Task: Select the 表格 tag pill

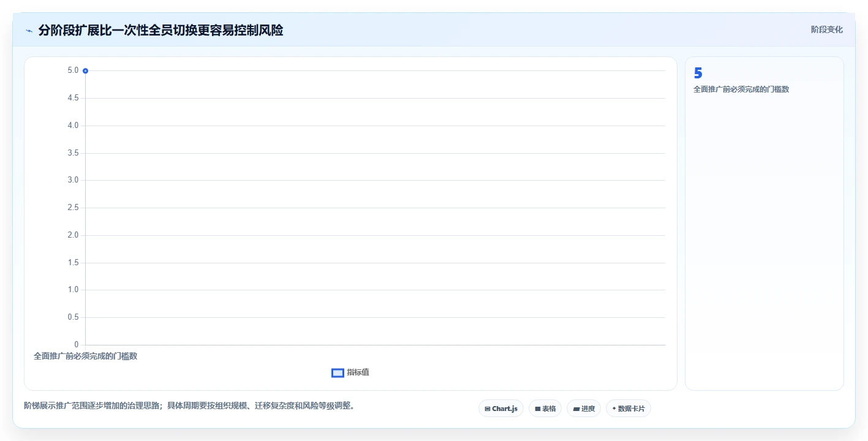Action: 545,409
